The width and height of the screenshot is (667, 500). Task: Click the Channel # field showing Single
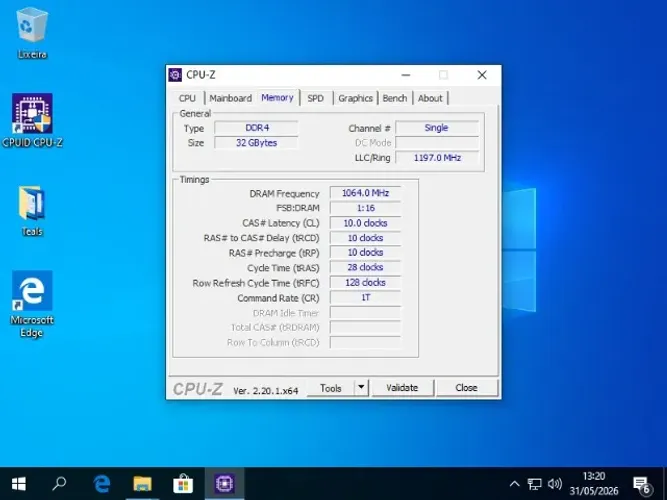[x=437, y=128]
